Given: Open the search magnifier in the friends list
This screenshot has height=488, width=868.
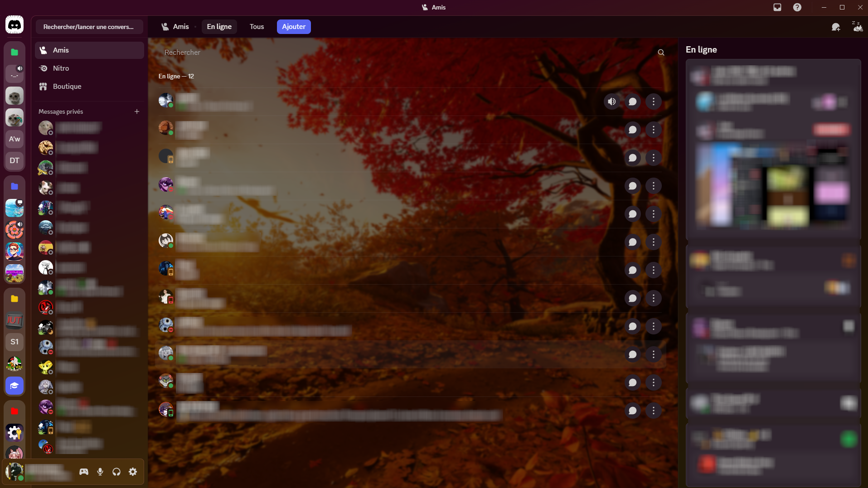Looking at the screenshot, I should click(660, 52).
